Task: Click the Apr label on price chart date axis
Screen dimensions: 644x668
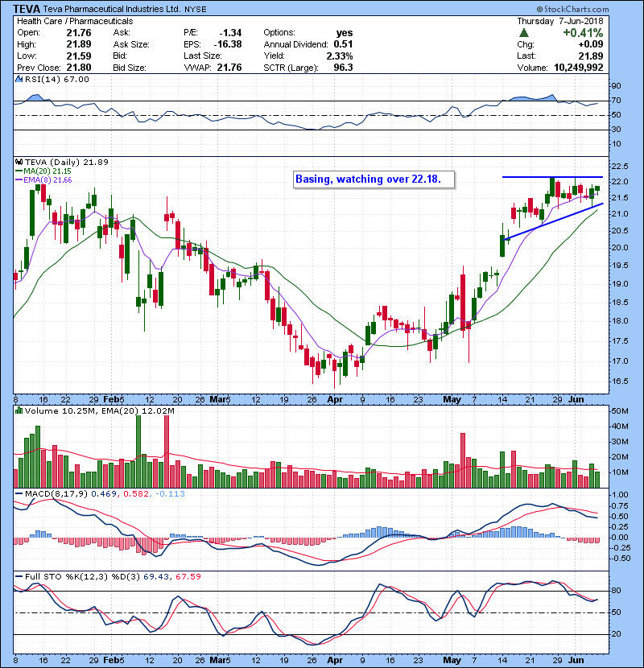Action: [335, 400]
